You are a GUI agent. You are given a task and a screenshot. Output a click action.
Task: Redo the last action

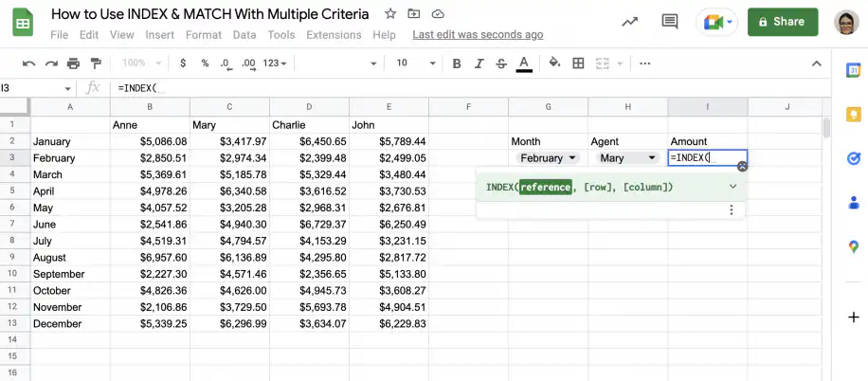click(51, 63)
